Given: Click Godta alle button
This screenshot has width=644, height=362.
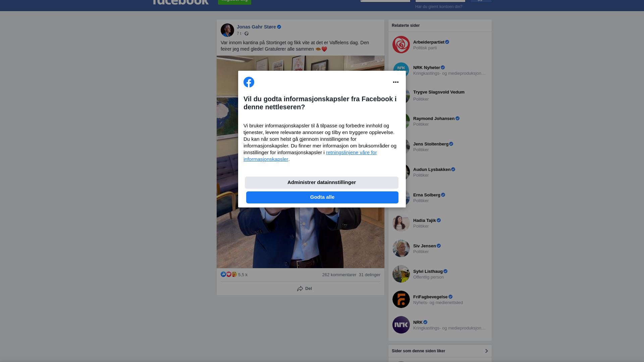Looking at the screenshot, I should [x=322, y=197].
